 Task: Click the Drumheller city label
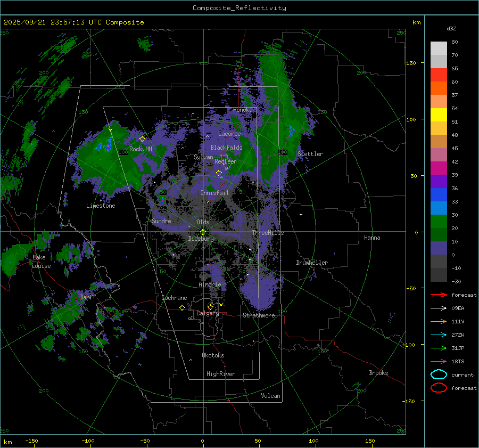point(312,263)
